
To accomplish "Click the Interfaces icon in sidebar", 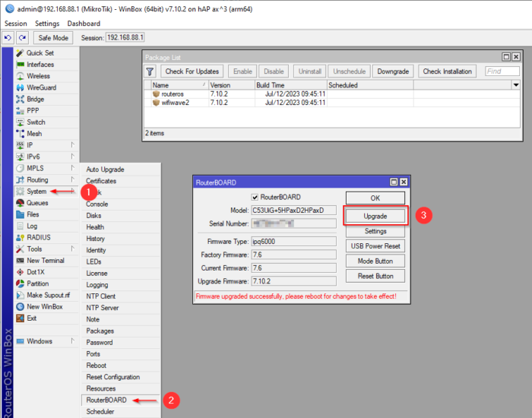I will pyautogui.click(x=21, y=65).
